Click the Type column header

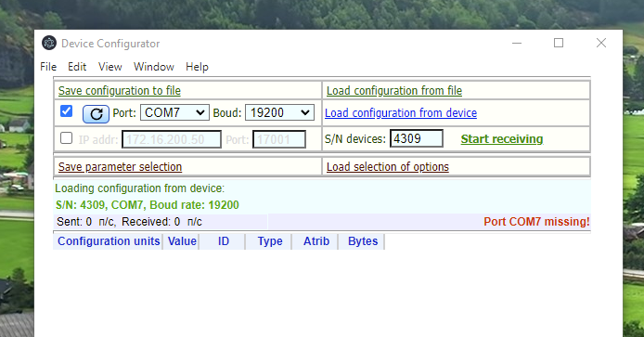[270, 240]
